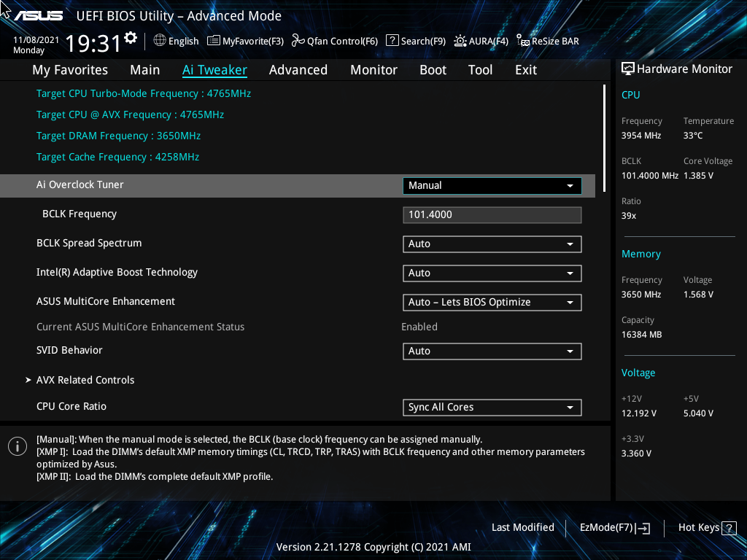Screen dimensions: 747x560
Task: Click the MyFavorite list icon
Action: coord(214,41)
